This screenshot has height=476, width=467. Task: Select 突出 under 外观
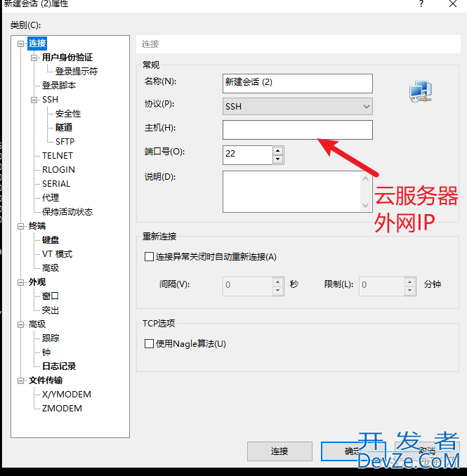pyautogui.click(x=51, y=310)
